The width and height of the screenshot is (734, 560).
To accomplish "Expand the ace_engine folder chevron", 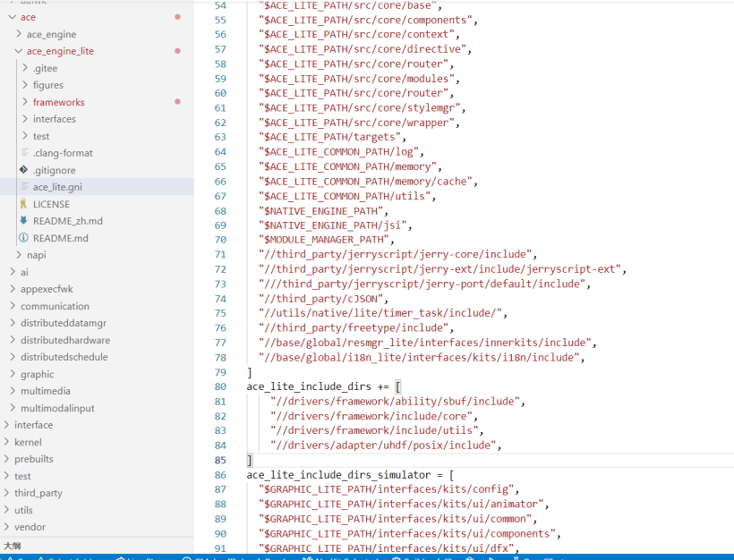I will click(x=19, y=34).
